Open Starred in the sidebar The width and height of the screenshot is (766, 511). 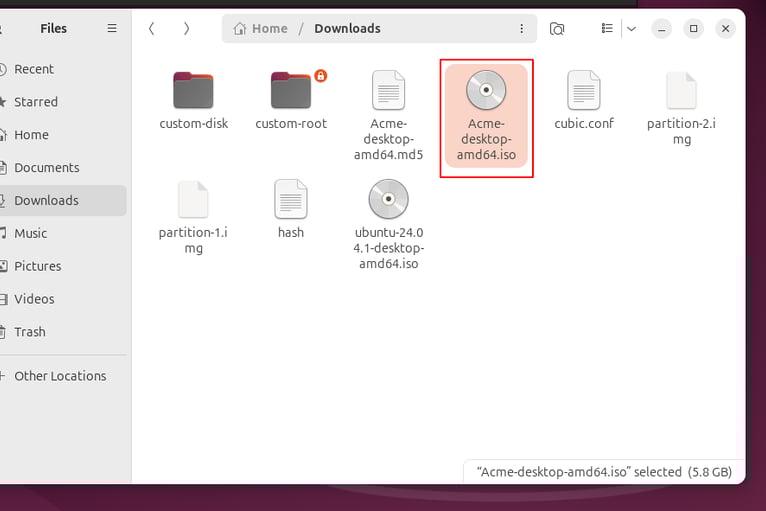(x=61, y=102)
